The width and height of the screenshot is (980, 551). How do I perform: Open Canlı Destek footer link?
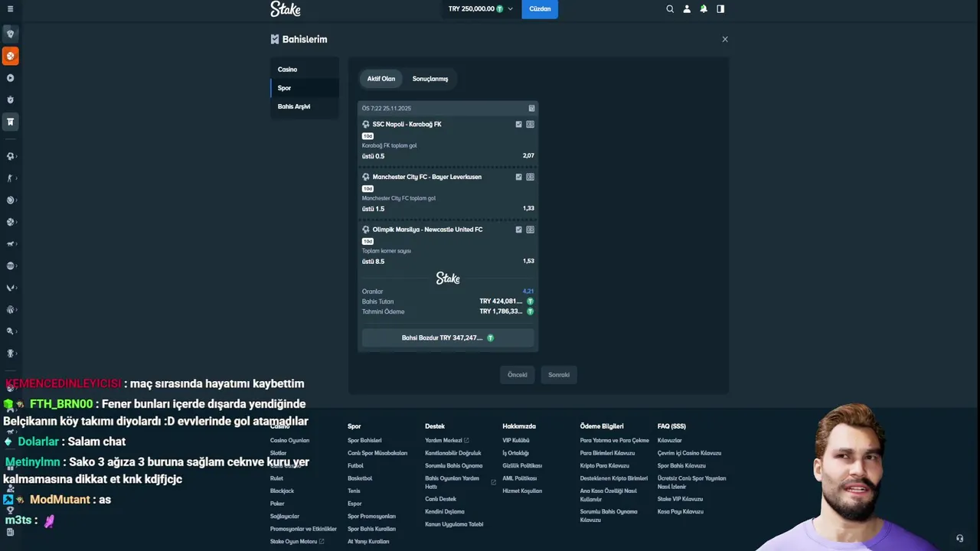(x=440, y=499)
